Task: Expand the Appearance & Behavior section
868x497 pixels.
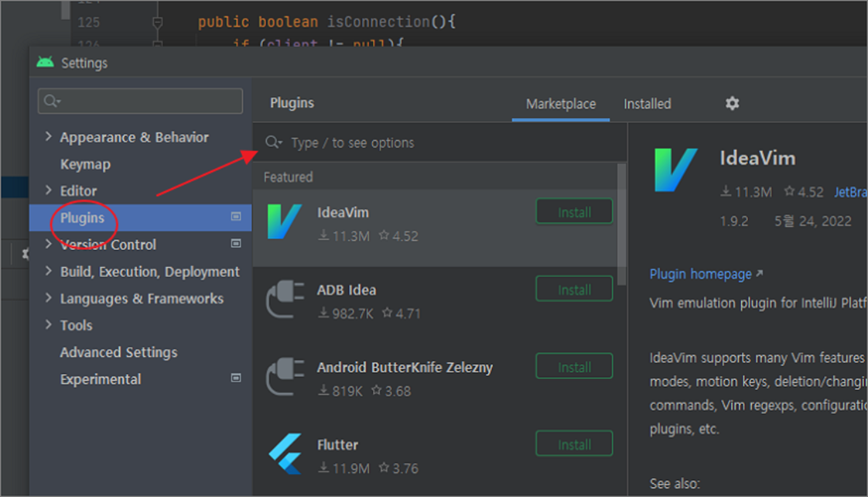Action: (48, 136)
